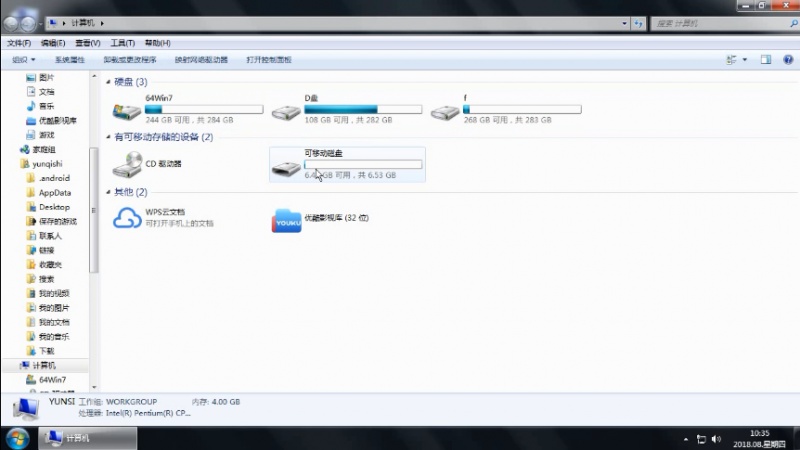Click the f drive usage bar
Viewport: 800px width, 450px height.
(522, 109)
